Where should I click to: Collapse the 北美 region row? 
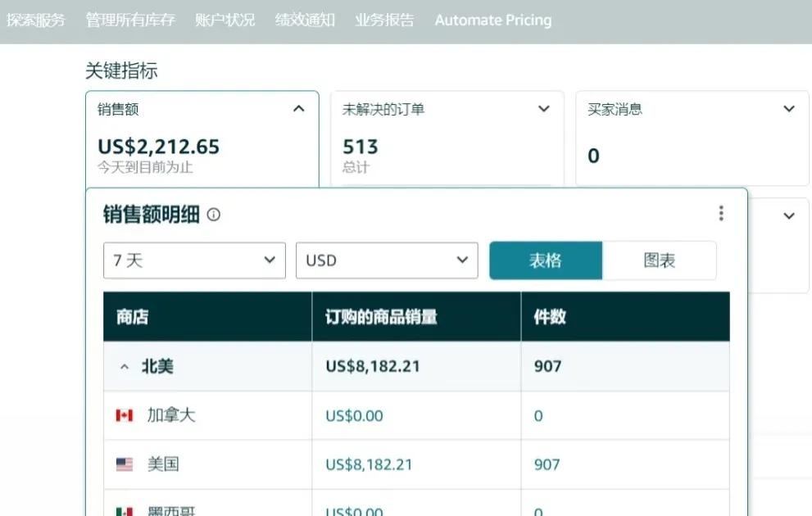click(125, 366)
